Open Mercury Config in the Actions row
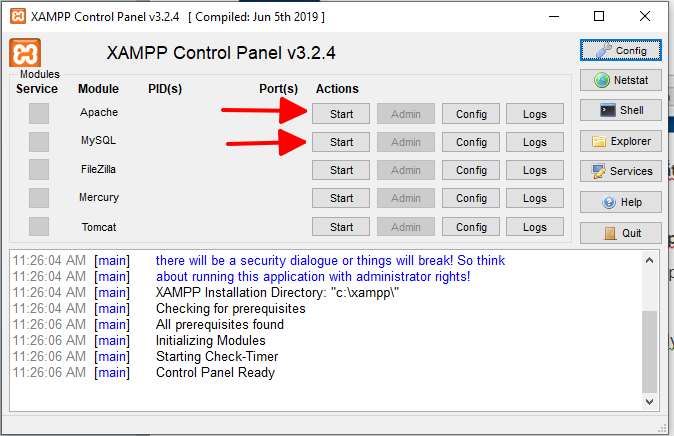 [471, 198]
